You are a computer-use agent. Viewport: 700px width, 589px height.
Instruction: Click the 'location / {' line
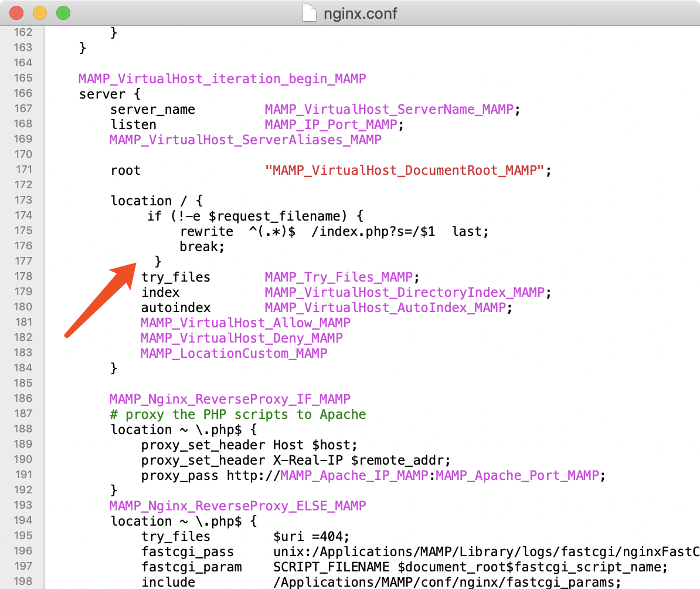157,201
